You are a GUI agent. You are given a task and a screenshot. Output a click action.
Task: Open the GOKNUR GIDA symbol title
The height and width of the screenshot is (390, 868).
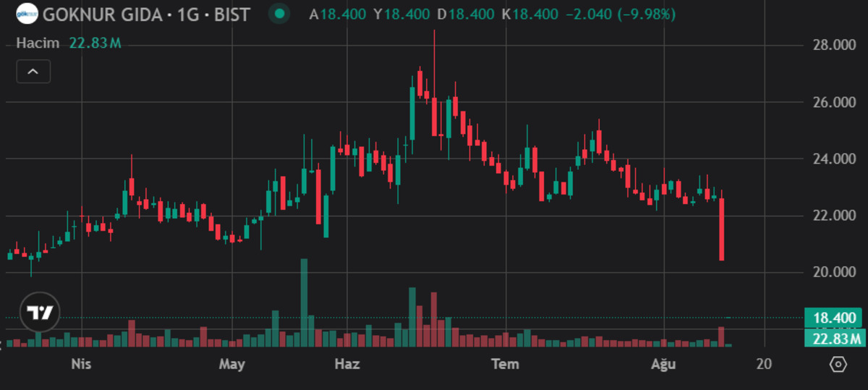[x=146, y=14]
